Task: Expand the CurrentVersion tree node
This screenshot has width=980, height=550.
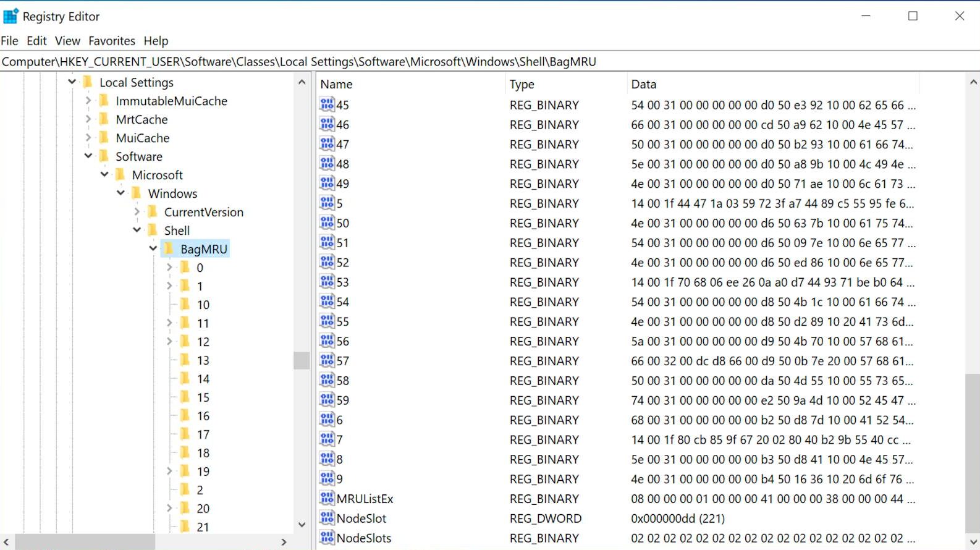Action: point(137,212)
